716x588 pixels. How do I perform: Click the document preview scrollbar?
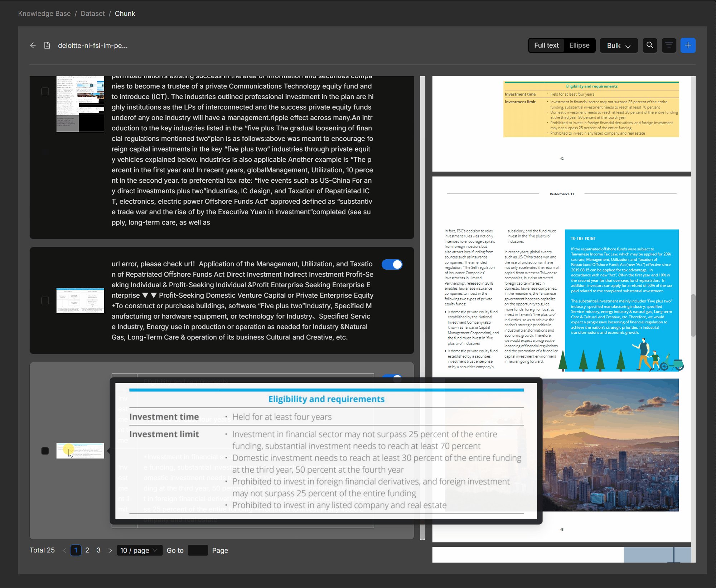[x=693, y=315]
